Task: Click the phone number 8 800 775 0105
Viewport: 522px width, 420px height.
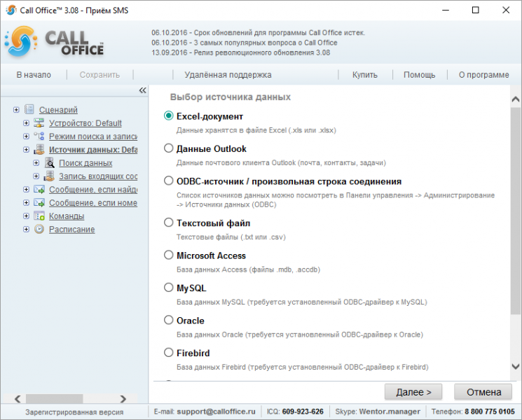Action: tap(490, 412)
